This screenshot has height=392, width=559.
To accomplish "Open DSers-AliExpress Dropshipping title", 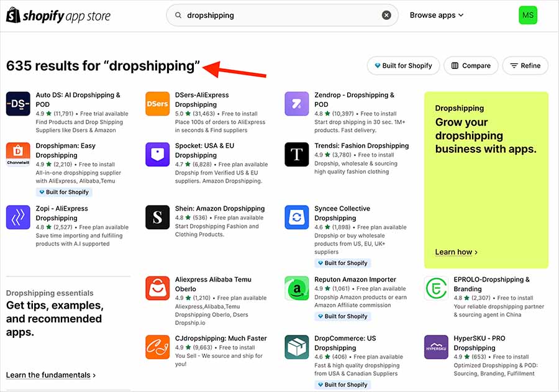I will click(x=202, y=99).
